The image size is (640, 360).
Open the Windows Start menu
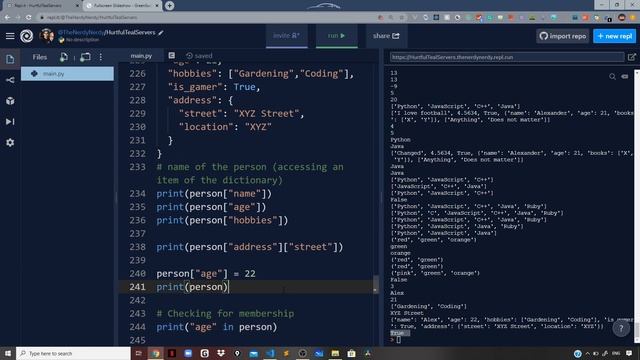(8, 353)
